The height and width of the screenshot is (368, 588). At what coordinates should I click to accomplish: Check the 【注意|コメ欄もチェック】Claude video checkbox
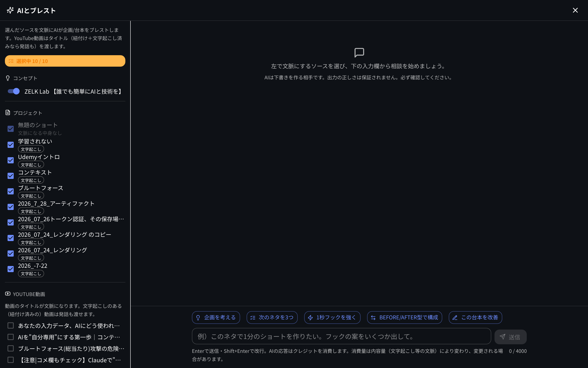point(11,360)
